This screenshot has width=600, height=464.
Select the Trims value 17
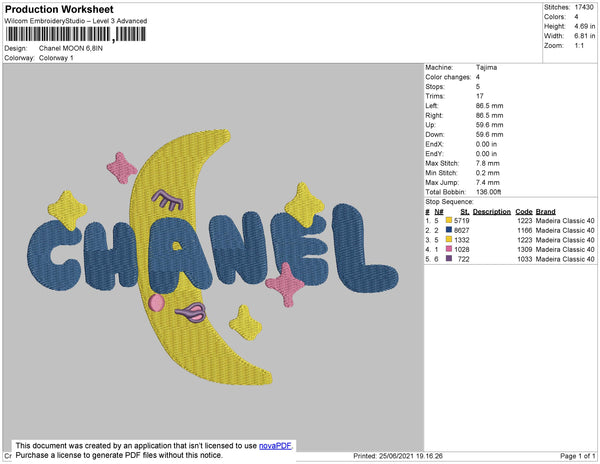tap(479, 96)
